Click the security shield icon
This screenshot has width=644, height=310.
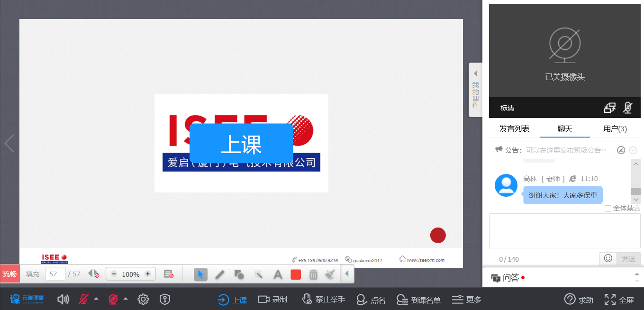[x=164, y=300]
